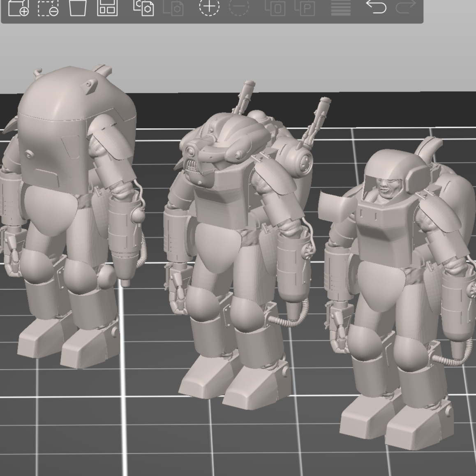Click the toolbar icon labeled O
The height and width of the screenshot is (476, 476).
(x=275, y=7)
